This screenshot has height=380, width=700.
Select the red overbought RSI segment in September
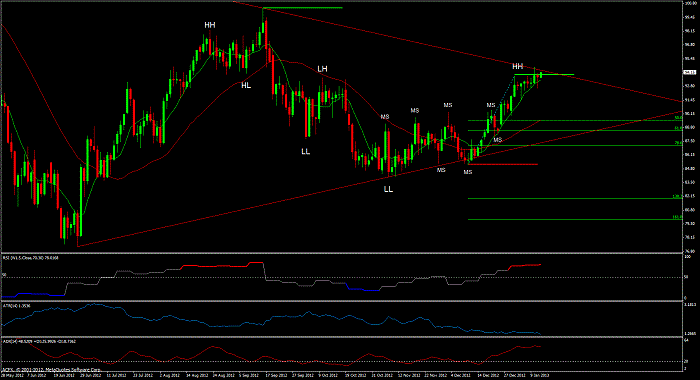[256, 263]
